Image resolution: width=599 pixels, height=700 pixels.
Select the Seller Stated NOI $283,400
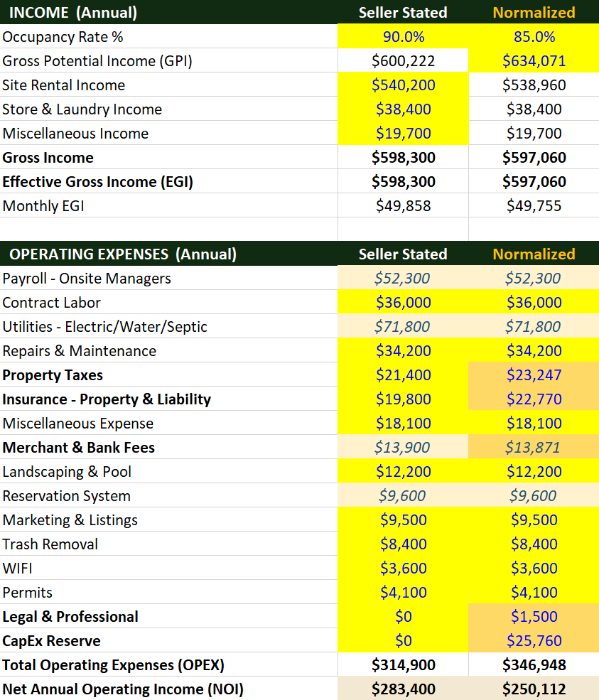pyautogui.click(x=403, y=689)
